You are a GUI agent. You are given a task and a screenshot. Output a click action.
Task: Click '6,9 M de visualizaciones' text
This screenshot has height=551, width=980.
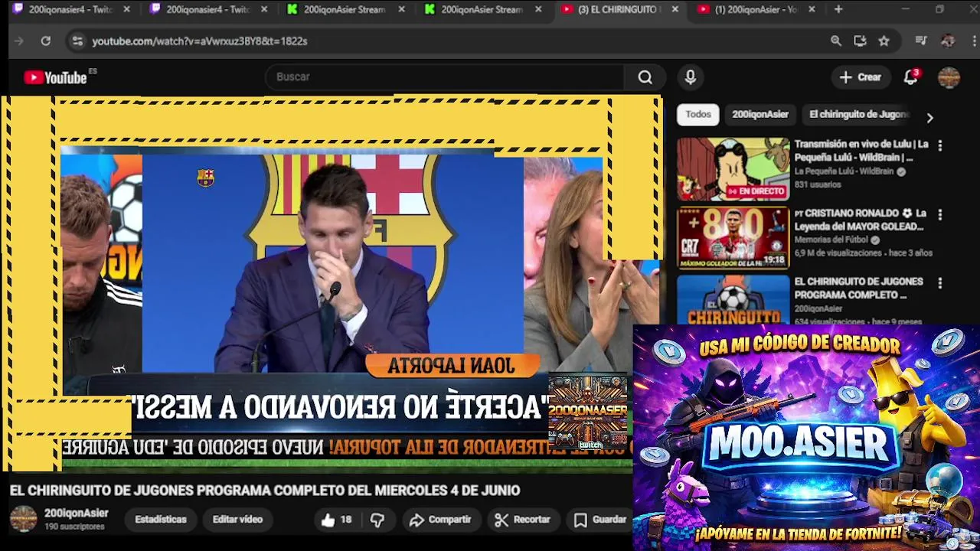[x=838, y=253]
